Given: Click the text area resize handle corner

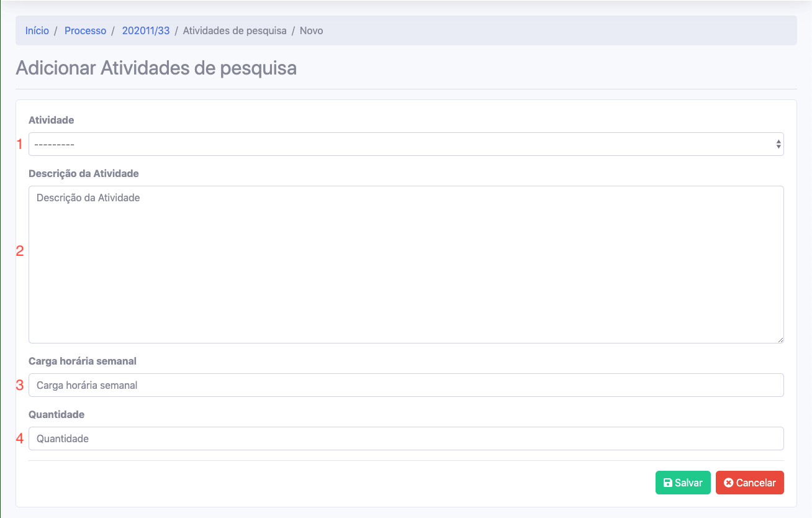Looking at the screenshot, I should pyautogui.click(x=780, y=340).
